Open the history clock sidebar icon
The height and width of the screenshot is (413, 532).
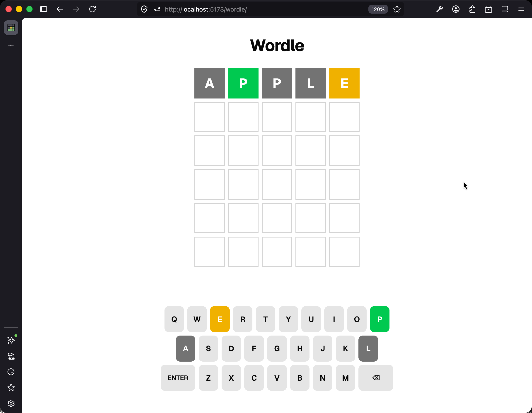pos(11,372)
